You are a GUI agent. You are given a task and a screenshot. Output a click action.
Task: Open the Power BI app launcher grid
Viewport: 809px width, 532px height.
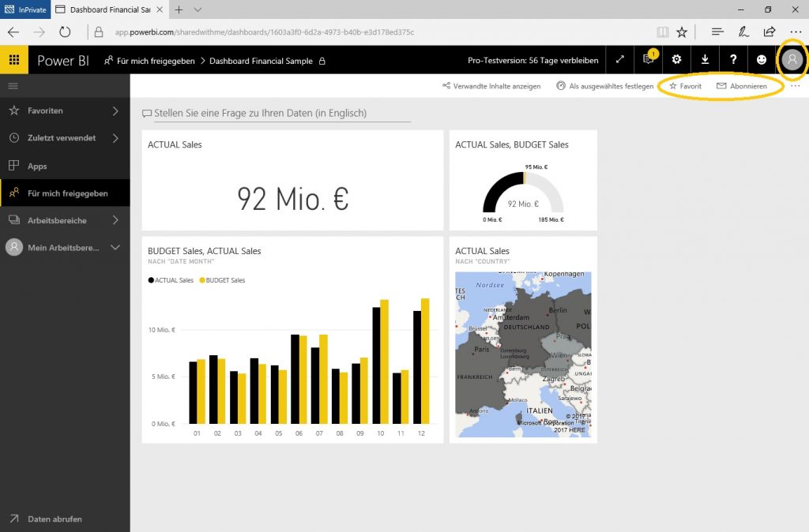point(14,59)
